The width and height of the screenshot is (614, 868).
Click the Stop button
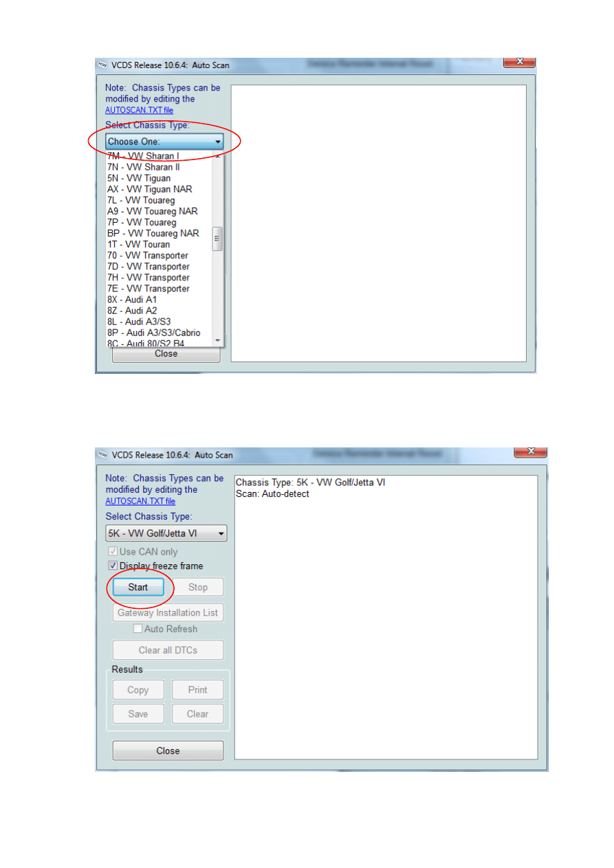pos(197,588)
